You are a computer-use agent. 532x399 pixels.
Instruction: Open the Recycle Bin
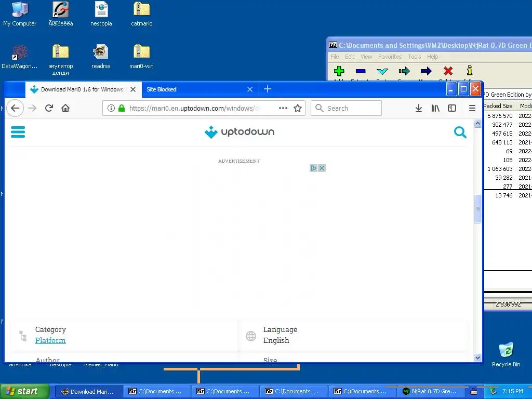(506, 354)
